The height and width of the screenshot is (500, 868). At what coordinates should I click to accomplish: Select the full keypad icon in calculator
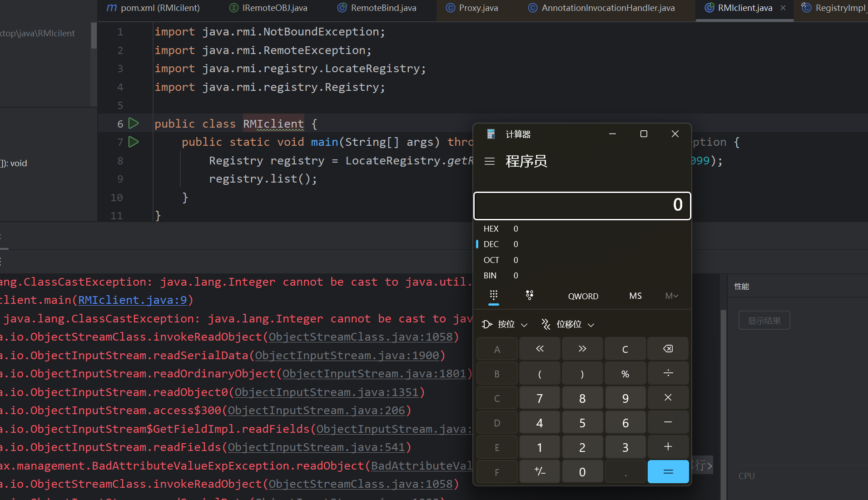[x=494, y=296]
